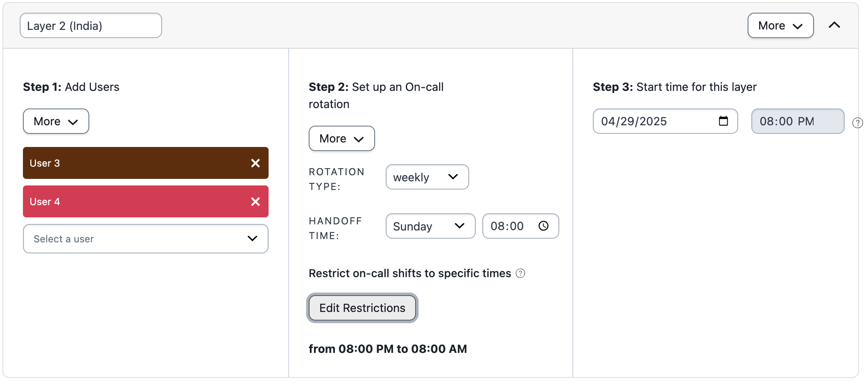Screen dimensions: 868x384
Task: Open the calendar picker icon in date field
Action: [x=723, y=121]
